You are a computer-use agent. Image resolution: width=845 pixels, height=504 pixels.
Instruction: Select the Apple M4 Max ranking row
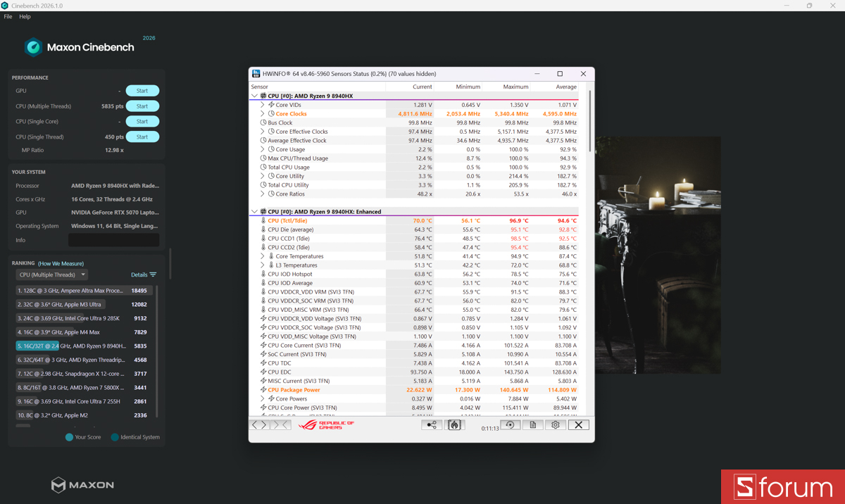[83, 332]
